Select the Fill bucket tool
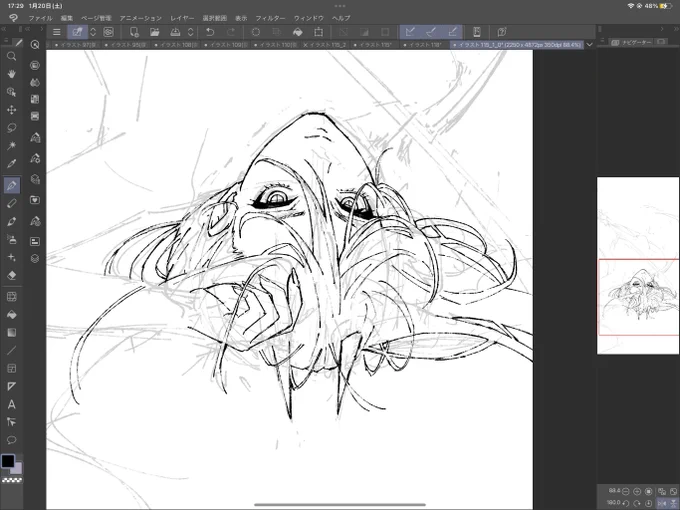This screenshot has width=680, height=510. (x=12, y=314)
